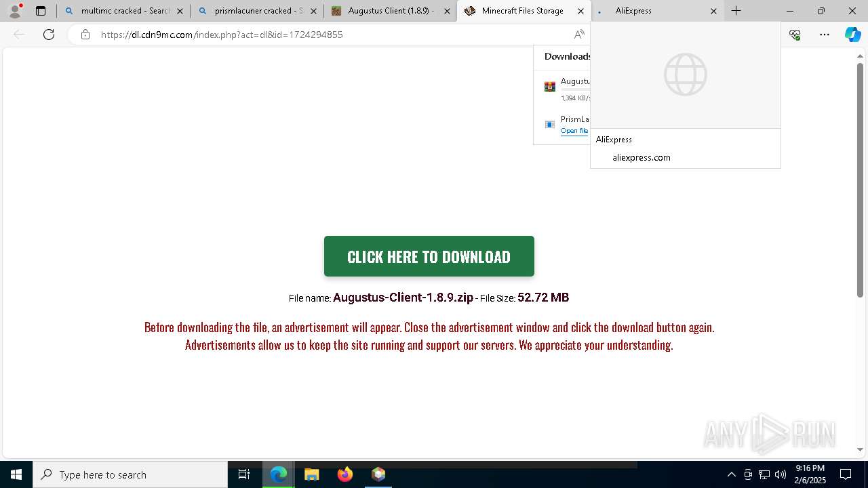The image size is (868, 488).
Task: Open Edge Settings and more menu
Action: point(825,35)
